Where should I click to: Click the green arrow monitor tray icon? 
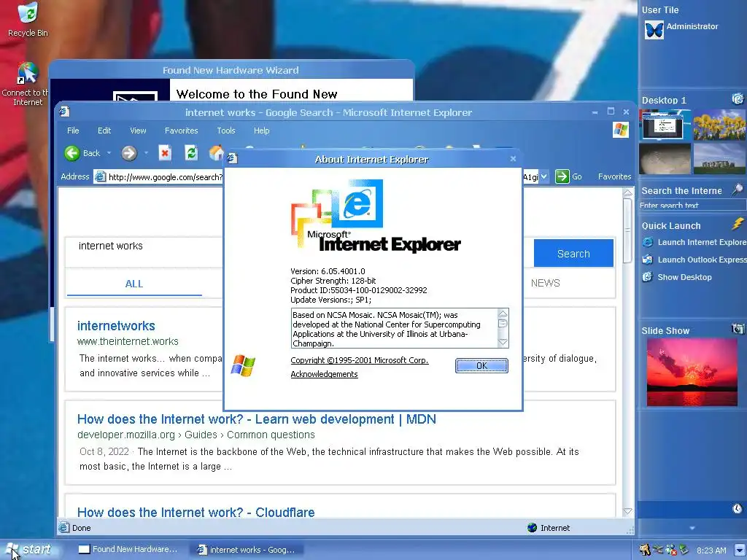pyautogui.click(x=684, y=550)
